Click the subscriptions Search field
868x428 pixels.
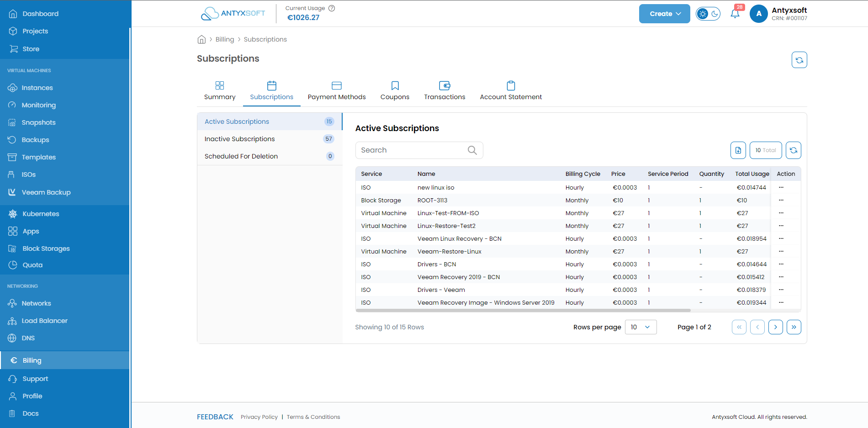point(419,150)
